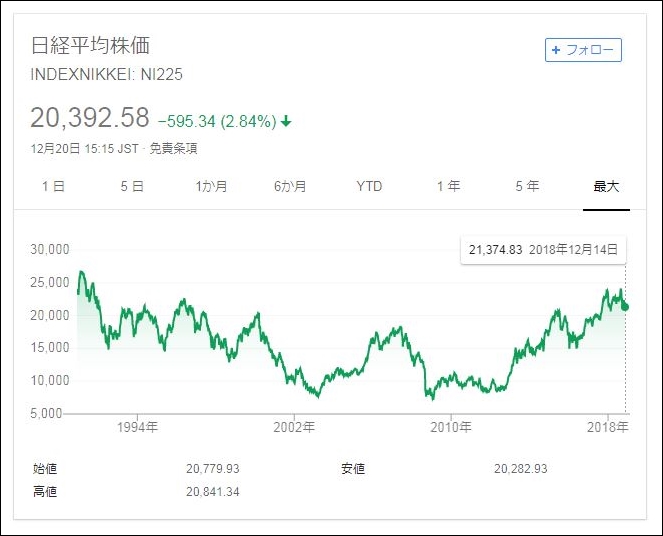Select the 5年 range tab

coord(527,186)
